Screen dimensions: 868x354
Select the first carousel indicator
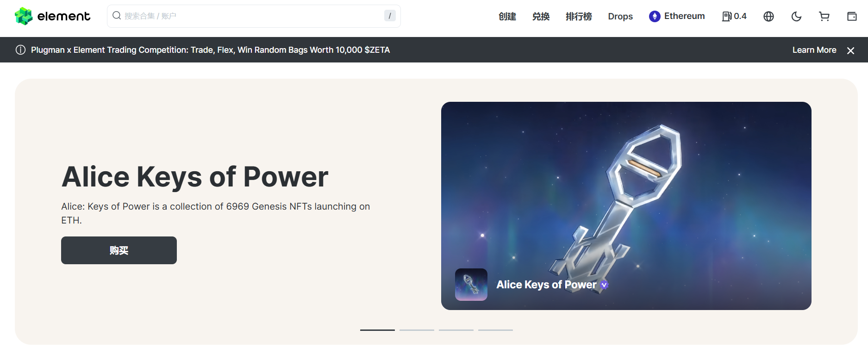click(x=377, y=330)
